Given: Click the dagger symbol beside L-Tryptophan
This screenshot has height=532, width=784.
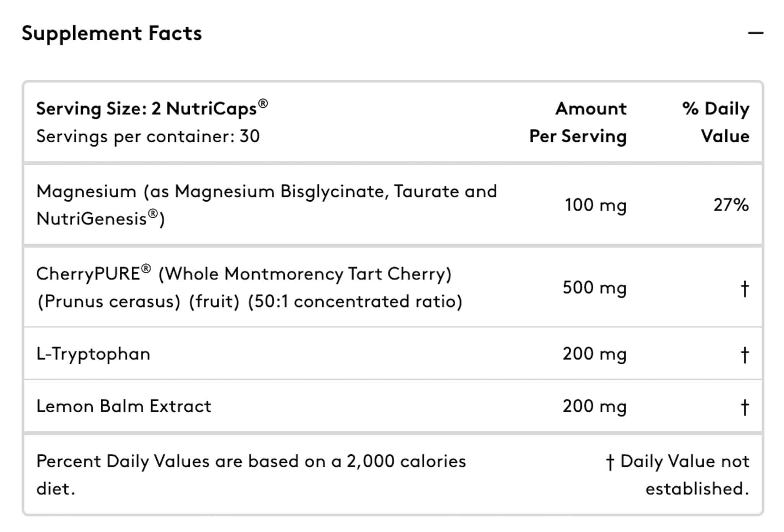Looking at the screenshot, I should point(745,355).
